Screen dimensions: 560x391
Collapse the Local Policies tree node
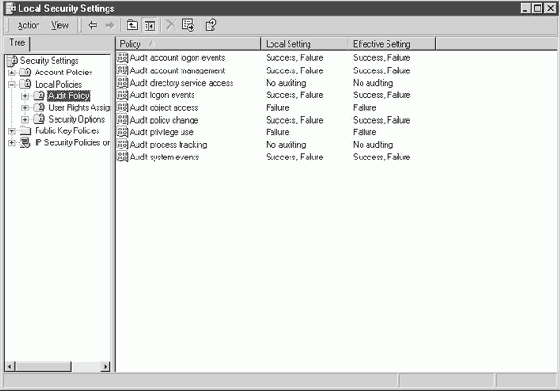point(12,85)
